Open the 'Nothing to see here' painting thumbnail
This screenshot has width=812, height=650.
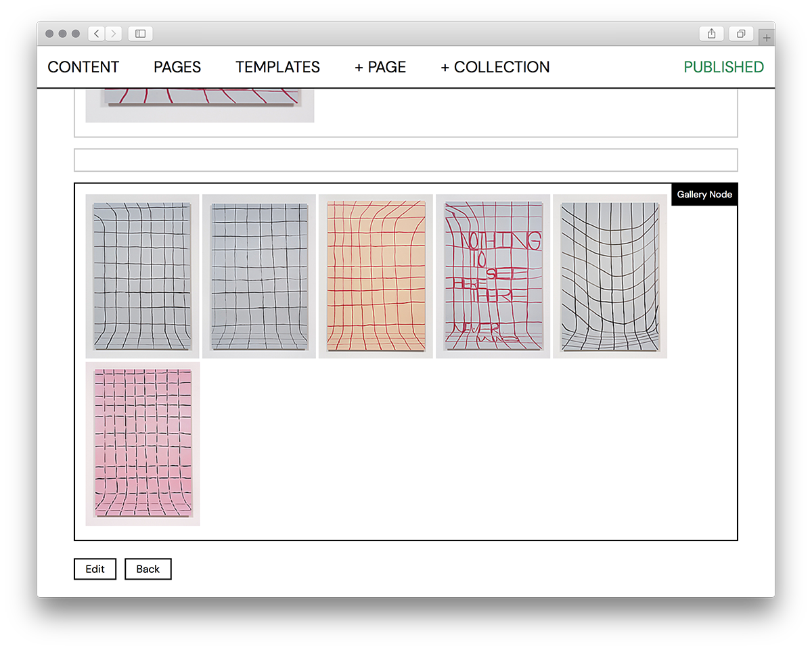coord(493,276)
